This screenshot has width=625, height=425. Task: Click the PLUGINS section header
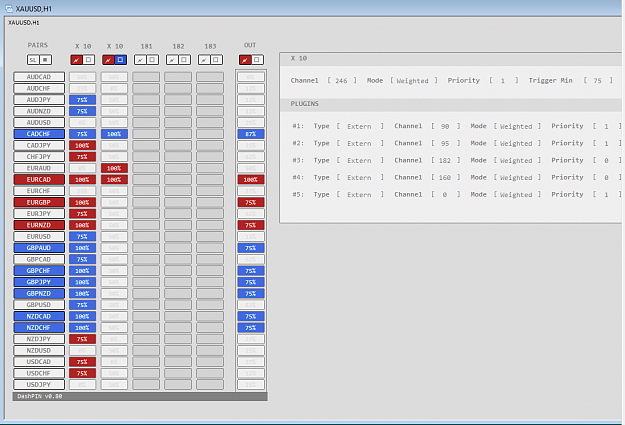(x=451, y=104)
